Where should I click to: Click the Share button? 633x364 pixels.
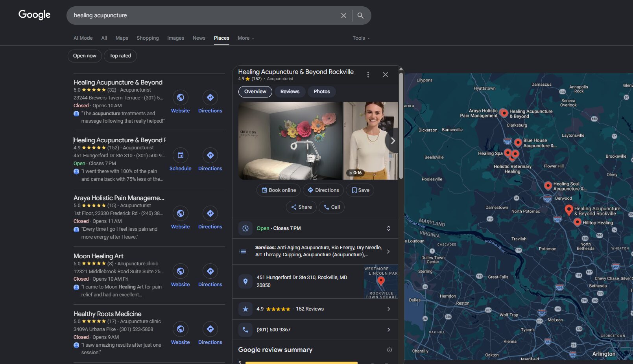tap(301, 207)
